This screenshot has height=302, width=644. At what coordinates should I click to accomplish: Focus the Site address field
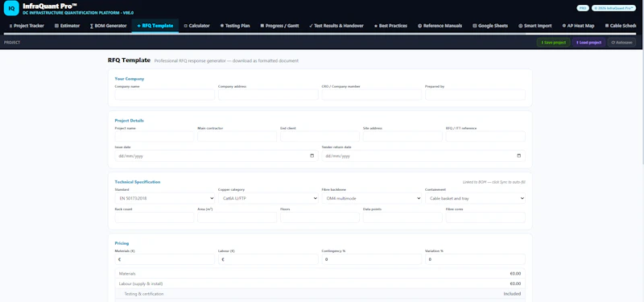coord(402,136)
